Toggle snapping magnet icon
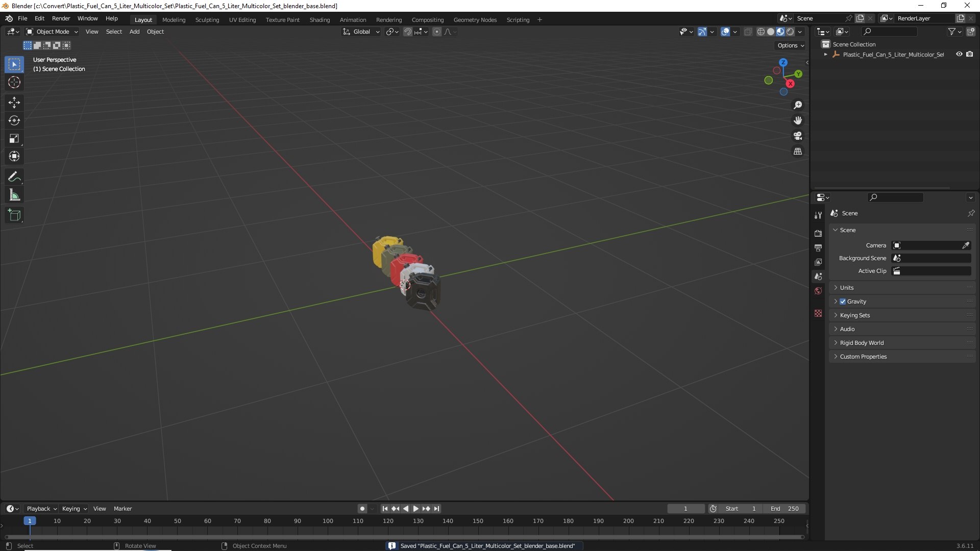Image resolution: width=980 pixels, height=551 pixels. [408, 32]
